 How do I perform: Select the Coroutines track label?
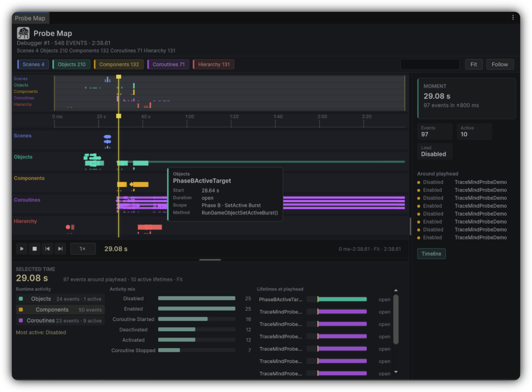[x=27, y=200]
